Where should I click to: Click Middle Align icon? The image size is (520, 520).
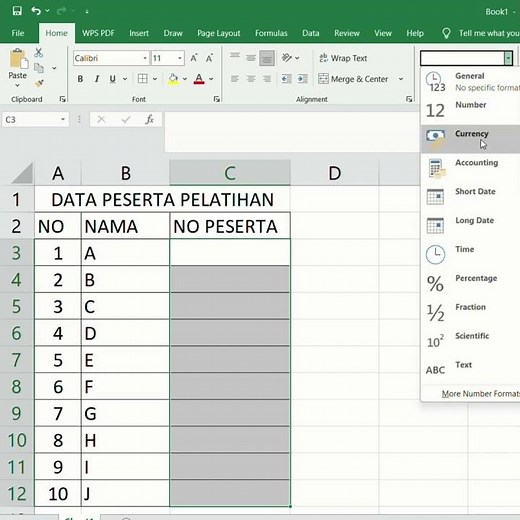[x=251, y=58]
